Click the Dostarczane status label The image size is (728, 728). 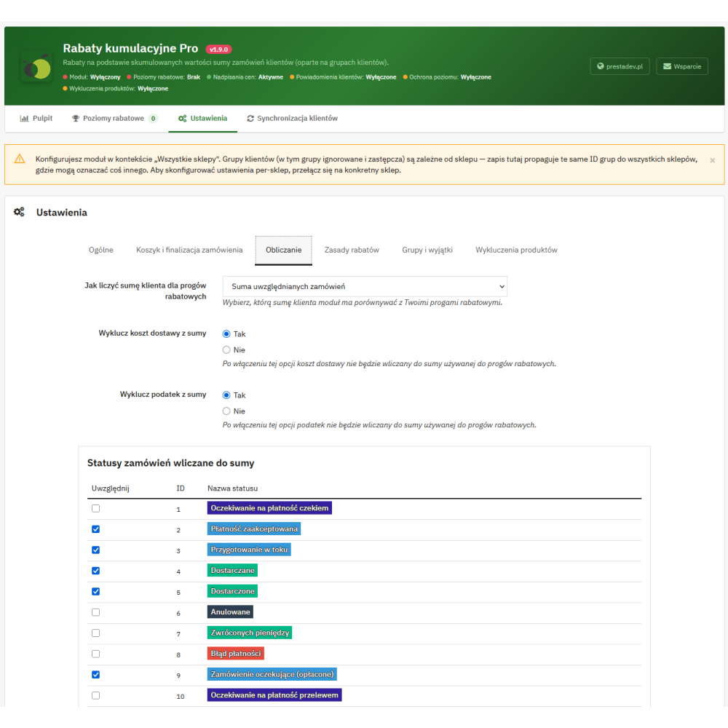pos(232,570)
